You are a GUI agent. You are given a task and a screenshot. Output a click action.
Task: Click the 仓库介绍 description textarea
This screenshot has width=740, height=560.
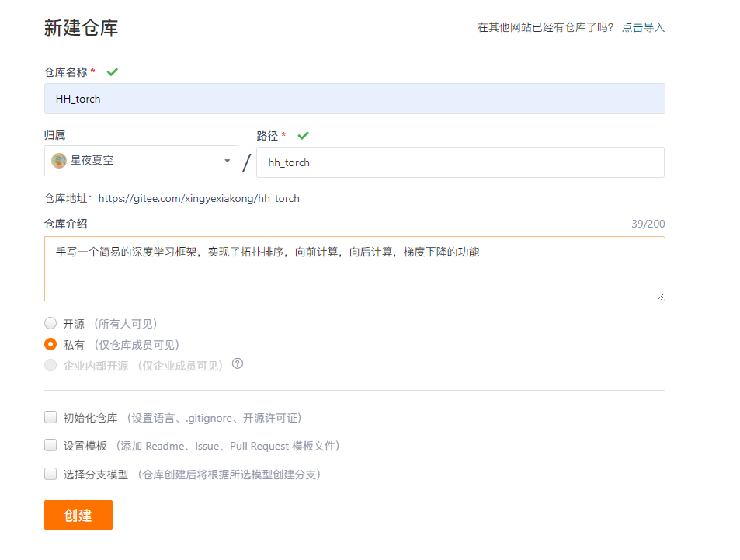[x=354, y=269]
